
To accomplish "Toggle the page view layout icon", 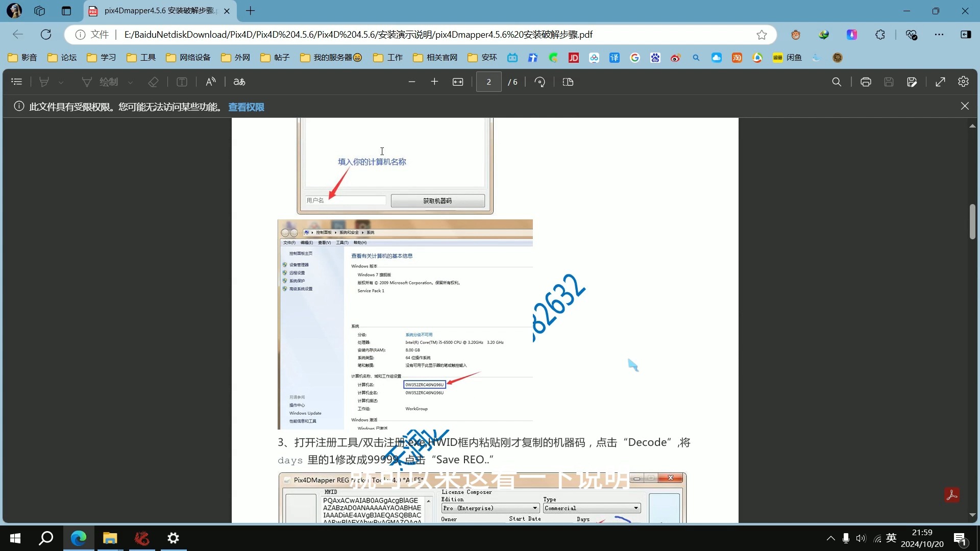I will (568, 82).
